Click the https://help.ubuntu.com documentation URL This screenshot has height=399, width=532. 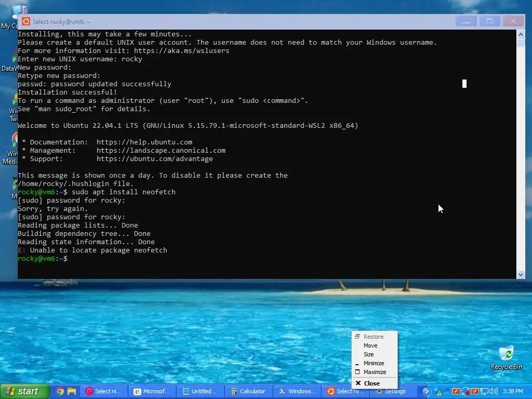coord(144,142)
